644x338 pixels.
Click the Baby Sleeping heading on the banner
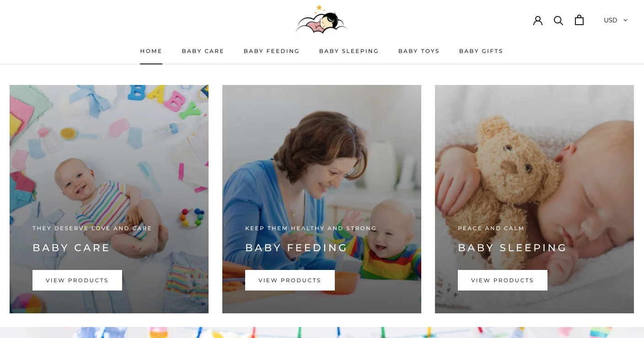click(512, 248)
